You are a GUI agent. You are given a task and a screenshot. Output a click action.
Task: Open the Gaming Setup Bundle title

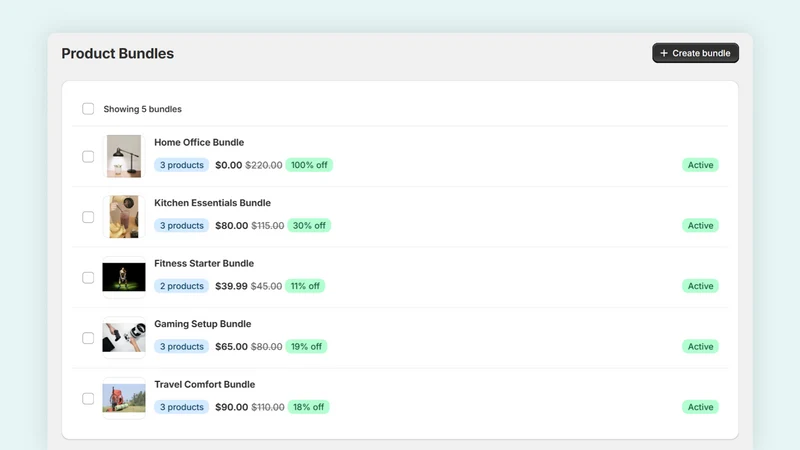203,323
